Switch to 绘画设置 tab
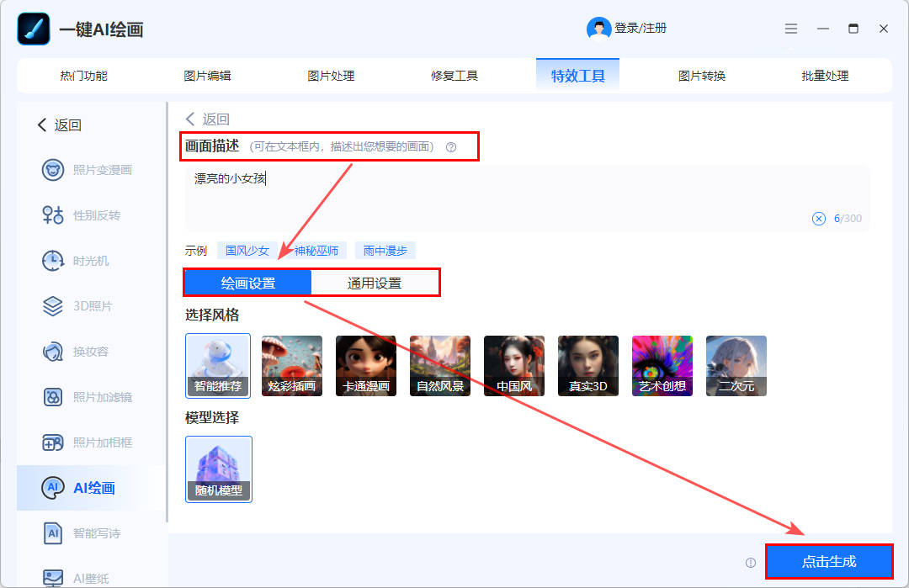 click(x=248, y=283)
